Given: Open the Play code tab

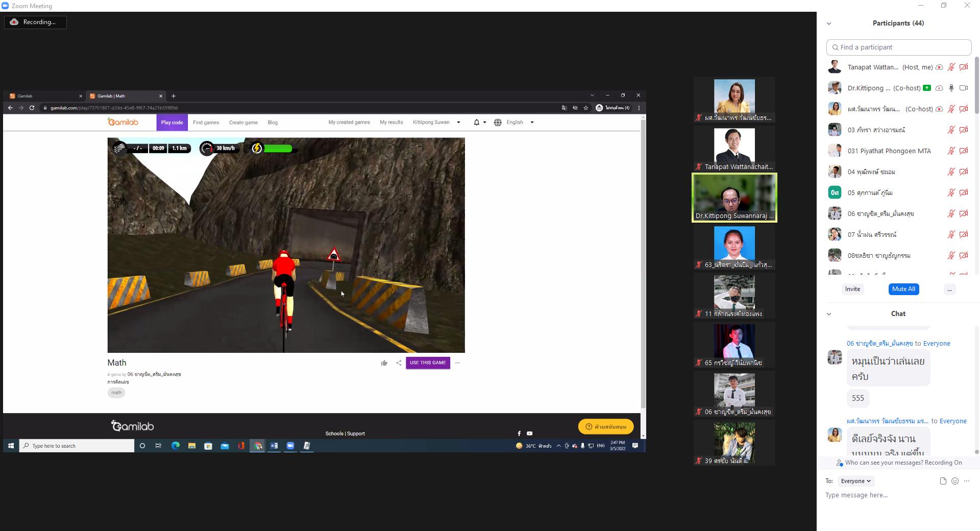Looking at the screenshot, I should click(172, 123).
